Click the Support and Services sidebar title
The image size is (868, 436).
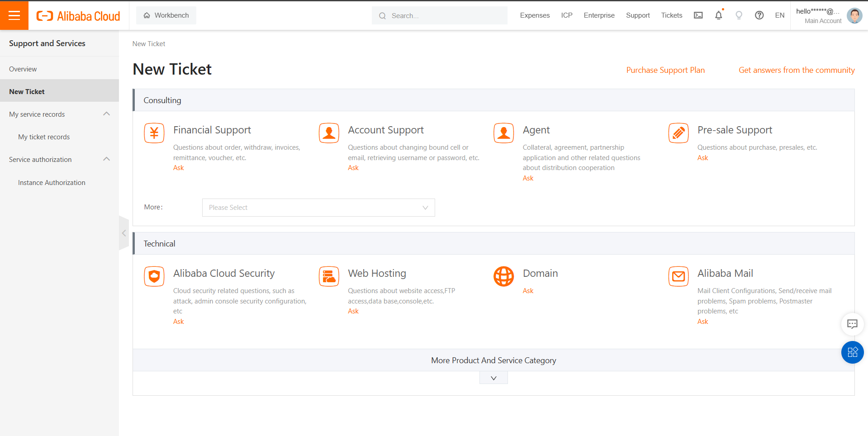pyautogui.click(x=47, y=43)
